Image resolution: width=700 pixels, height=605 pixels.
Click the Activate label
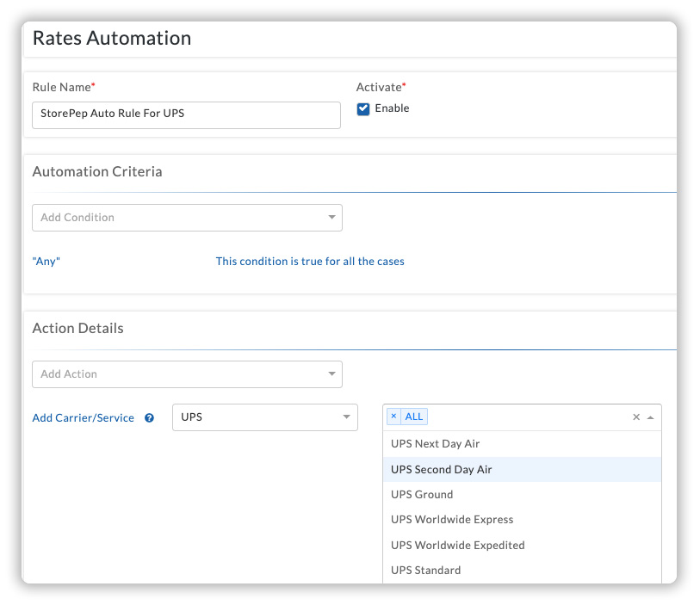pos(379,87)
